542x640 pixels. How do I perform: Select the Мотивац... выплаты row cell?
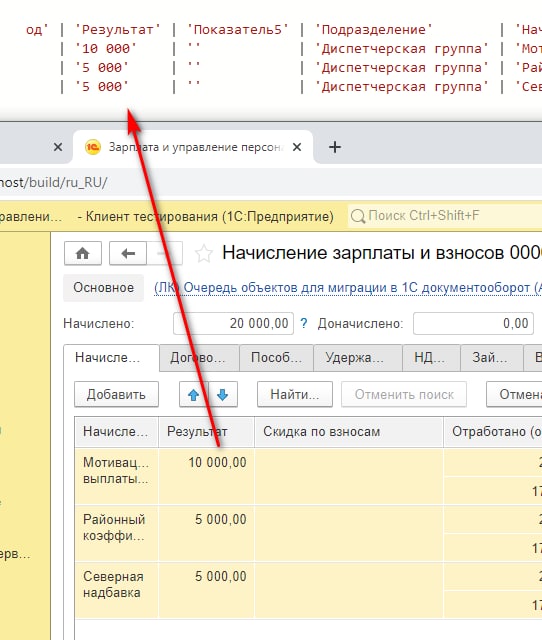pyautogui.click(x=116, y=476)
